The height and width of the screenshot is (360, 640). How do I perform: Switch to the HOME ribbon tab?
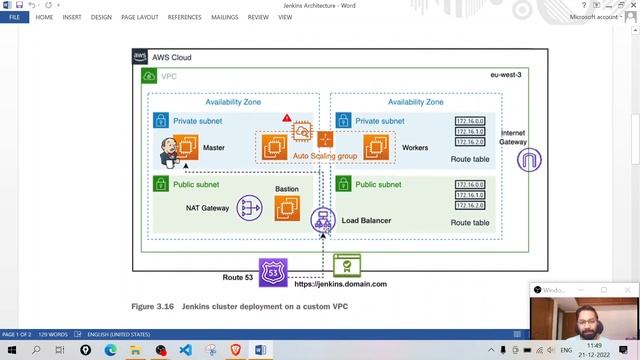pyautogui.click(x=44, y=17)
